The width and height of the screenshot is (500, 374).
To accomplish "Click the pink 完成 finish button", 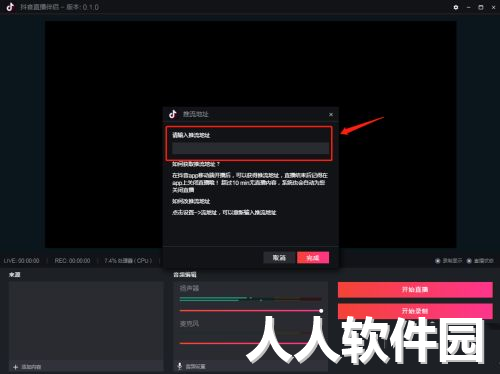I will point(313,257).
